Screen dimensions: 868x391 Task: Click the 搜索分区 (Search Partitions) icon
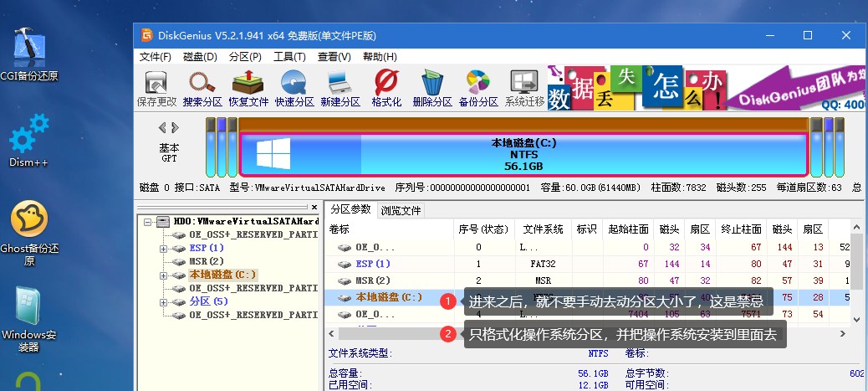pos(202,89)
